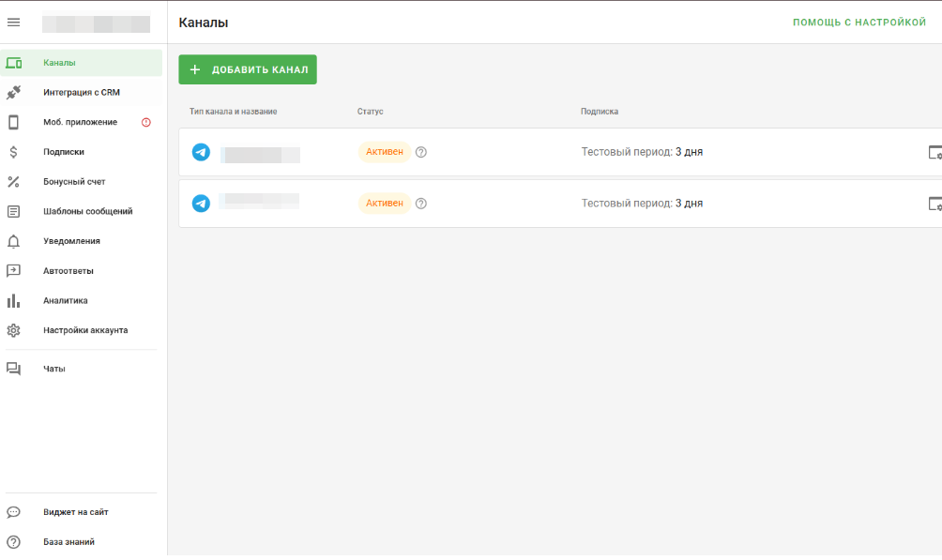Click second row's Тестовый период: 3 дня text

[x=642, y=204]
